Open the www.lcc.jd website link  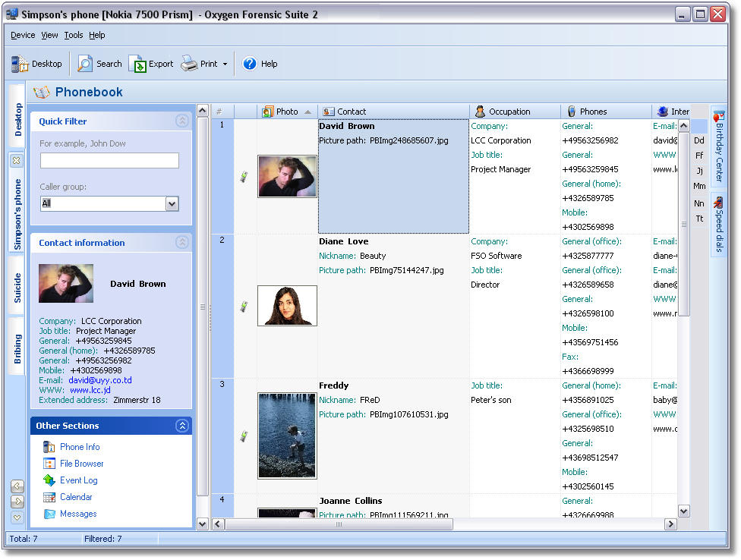90,390
